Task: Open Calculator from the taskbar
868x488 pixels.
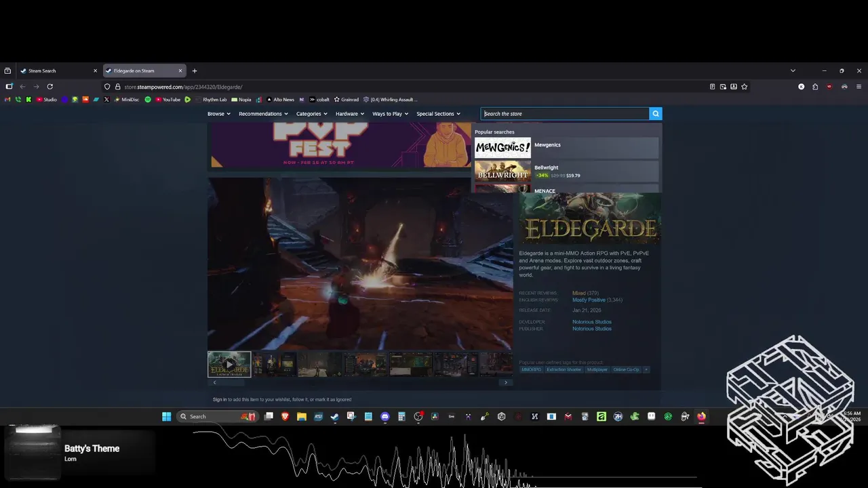Action: pos(401,416)
